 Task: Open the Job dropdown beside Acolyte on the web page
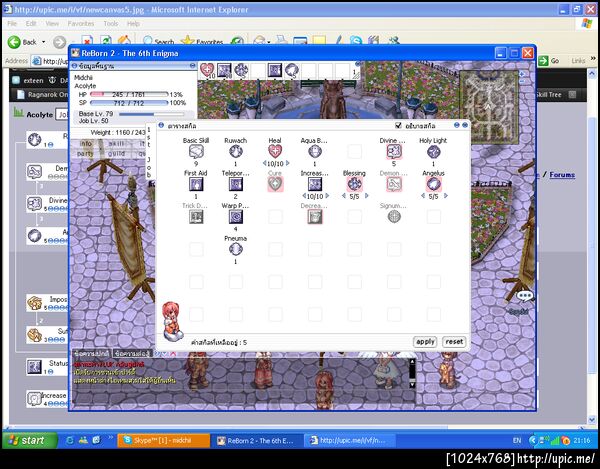(62, 114)
